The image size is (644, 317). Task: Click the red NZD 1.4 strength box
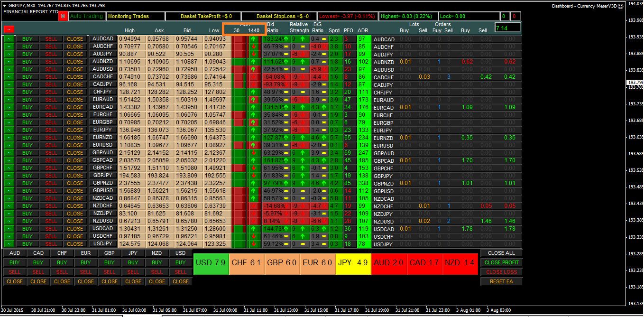click(x=460, y=263)
